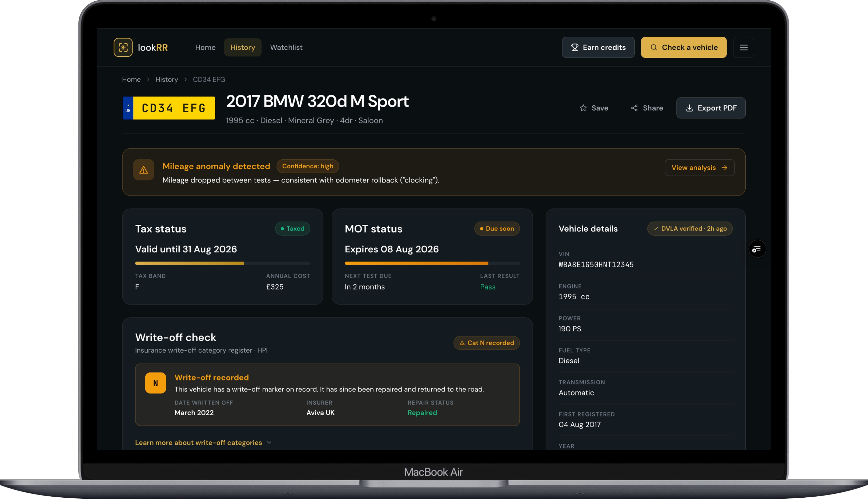The width and height of the screenshot is (868, 499).
Task: Click the 1995 cc engine value
Action: click(574, 297)
